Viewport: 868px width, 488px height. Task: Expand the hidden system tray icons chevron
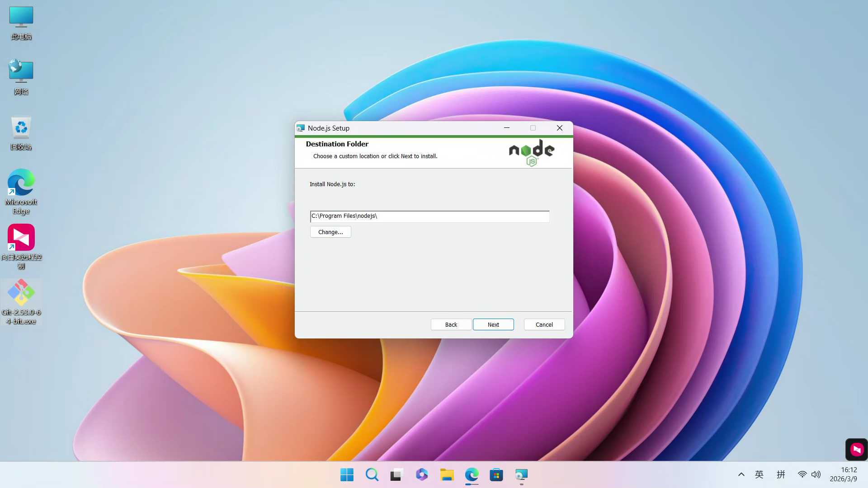[x=741, y=474]
